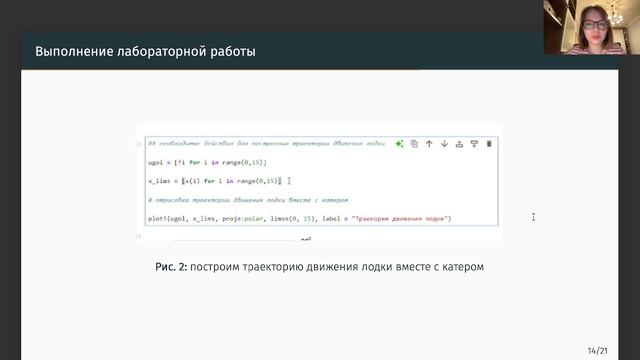640x360 pixels.
Task: Click the speaker's webcam thumbnail
Action: point(592,27)
